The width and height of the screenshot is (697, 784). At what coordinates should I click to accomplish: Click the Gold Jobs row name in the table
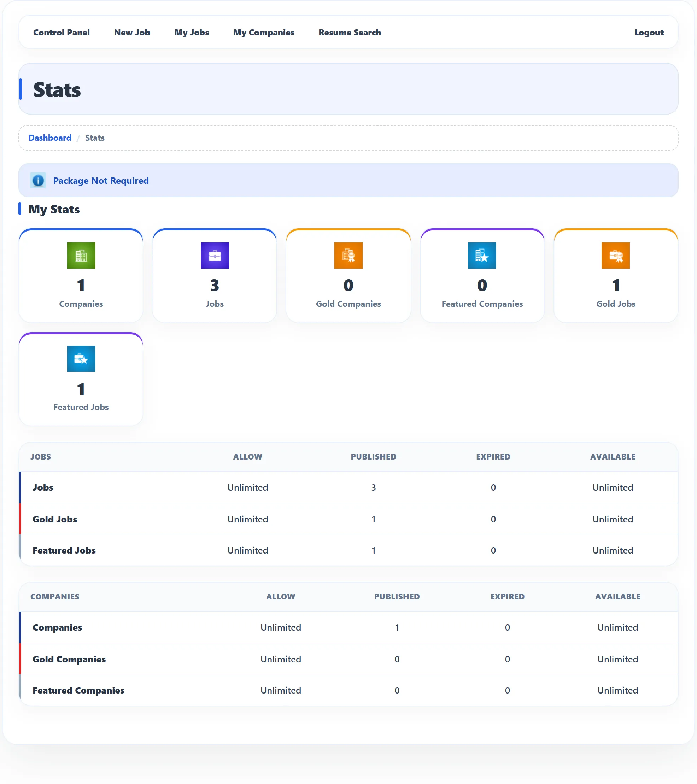(54, 519)
